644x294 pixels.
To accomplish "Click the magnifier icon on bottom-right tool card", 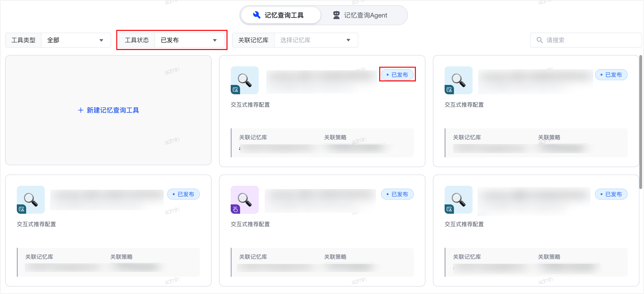I will tap(459, 199).
